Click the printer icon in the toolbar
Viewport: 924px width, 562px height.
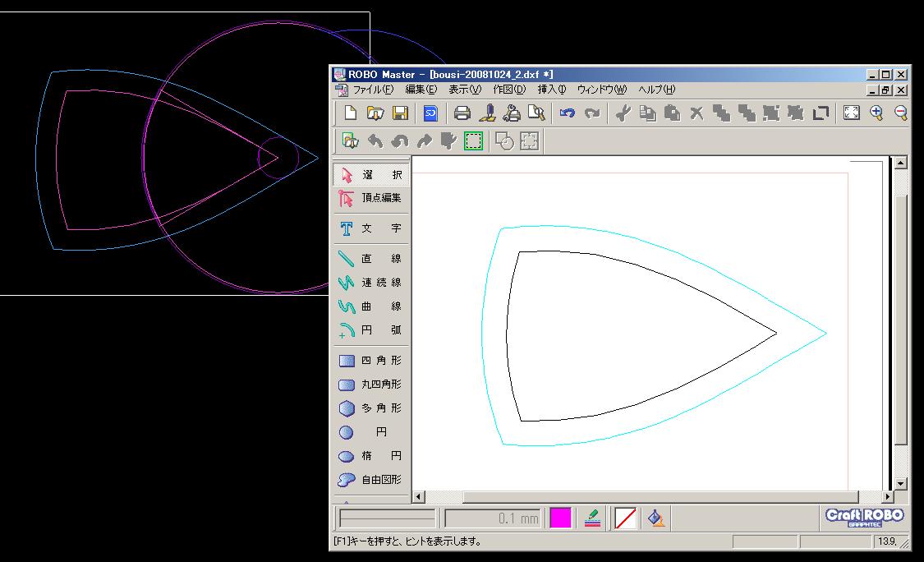[x=462, y=113]
